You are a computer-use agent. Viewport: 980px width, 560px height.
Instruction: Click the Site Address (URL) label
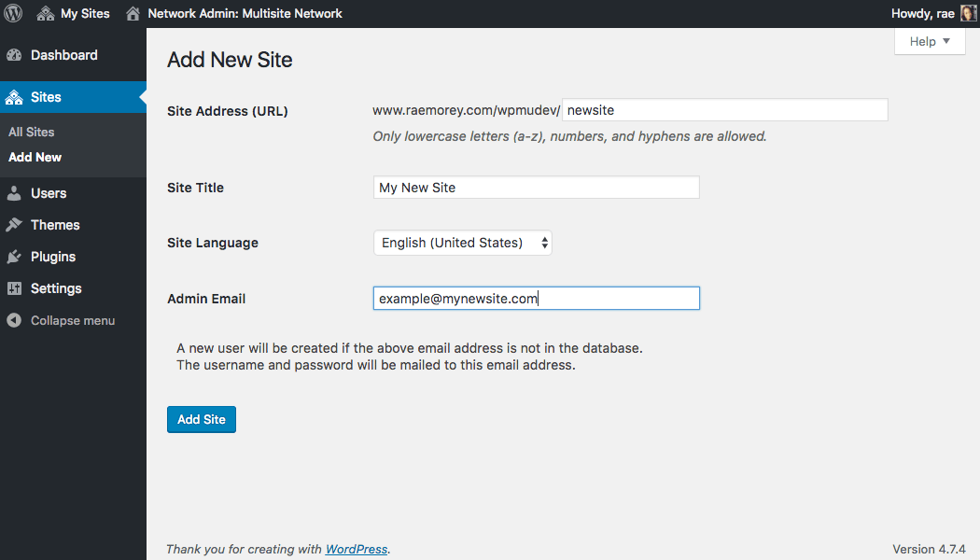pyautogui.click(x=228, y=111)
